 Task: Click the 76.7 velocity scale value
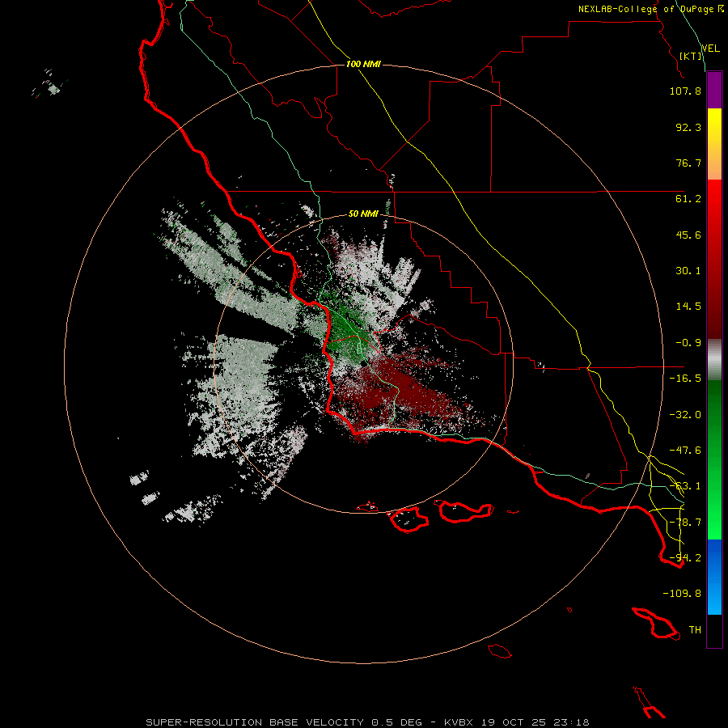click(x=688, y=163)
